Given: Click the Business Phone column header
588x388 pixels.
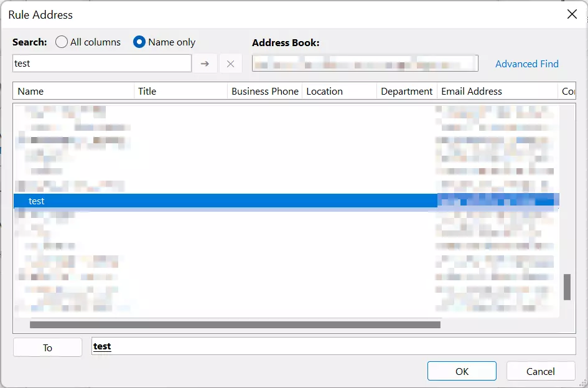Looking at the screenshot, I should [264, 91].
